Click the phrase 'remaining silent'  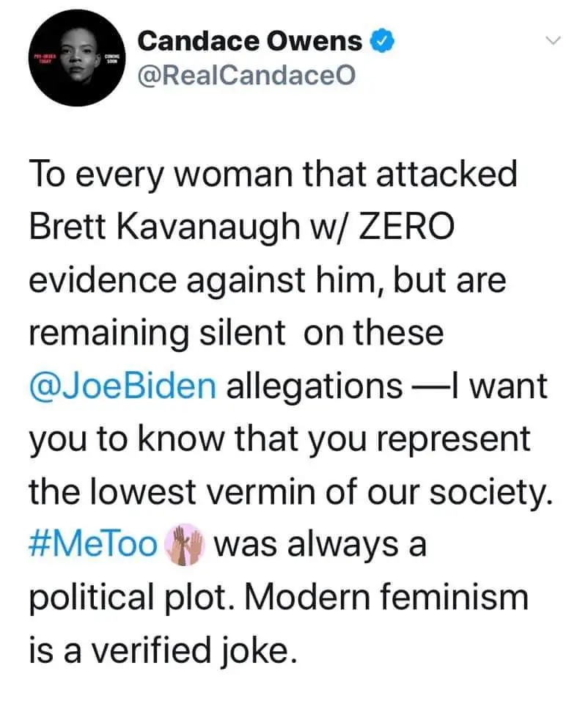coord(157,333)
